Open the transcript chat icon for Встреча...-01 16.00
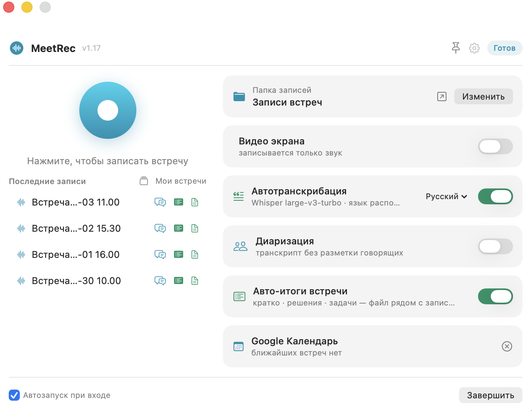 pyautogui.click(x=160, y=255)
